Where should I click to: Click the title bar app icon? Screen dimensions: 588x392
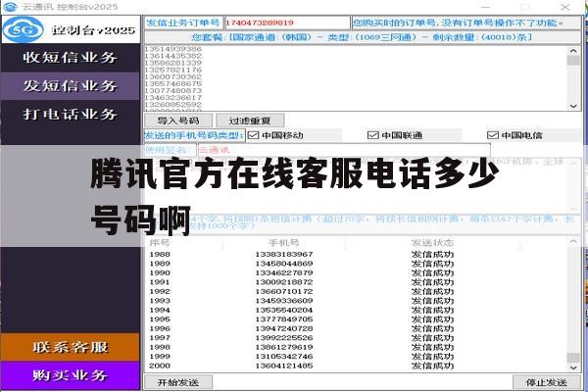click(x=10, y=7)
